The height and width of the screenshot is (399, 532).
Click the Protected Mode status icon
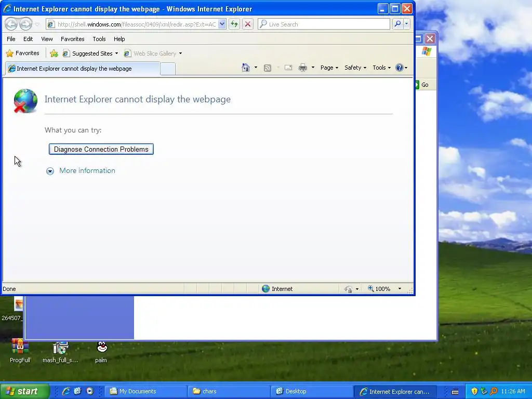[349, 289]
